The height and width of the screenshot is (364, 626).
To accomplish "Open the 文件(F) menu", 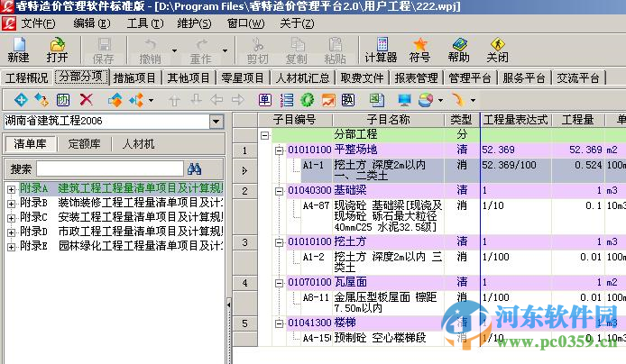I will point(38,23).
